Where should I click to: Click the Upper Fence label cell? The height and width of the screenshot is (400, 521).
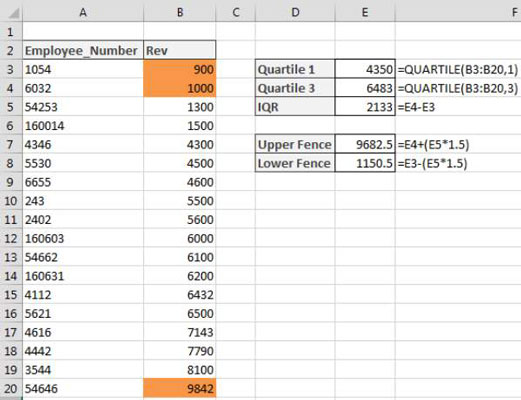coord(295,145)
